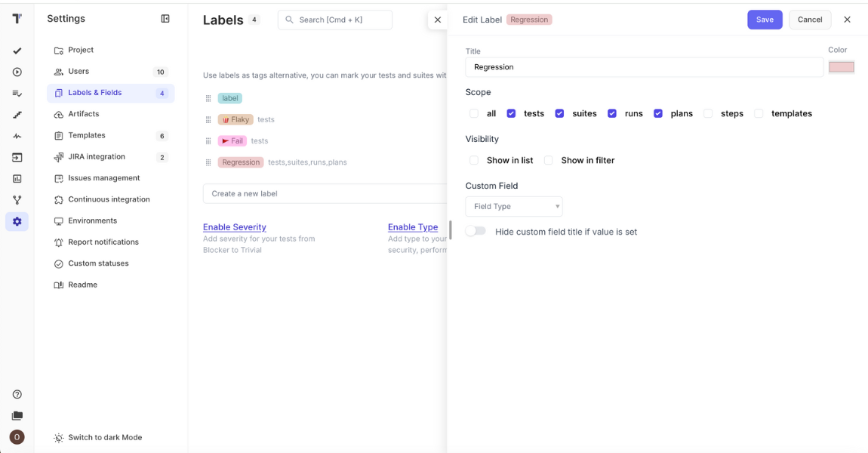Open the help question mark icon
Screen dimensions: 868x453
click(17, 393)
